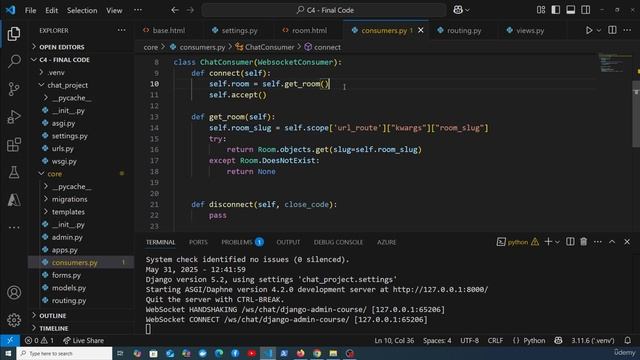Open the Selection menu
This screenshot has height=360, width=640.
tap(82, 10)
